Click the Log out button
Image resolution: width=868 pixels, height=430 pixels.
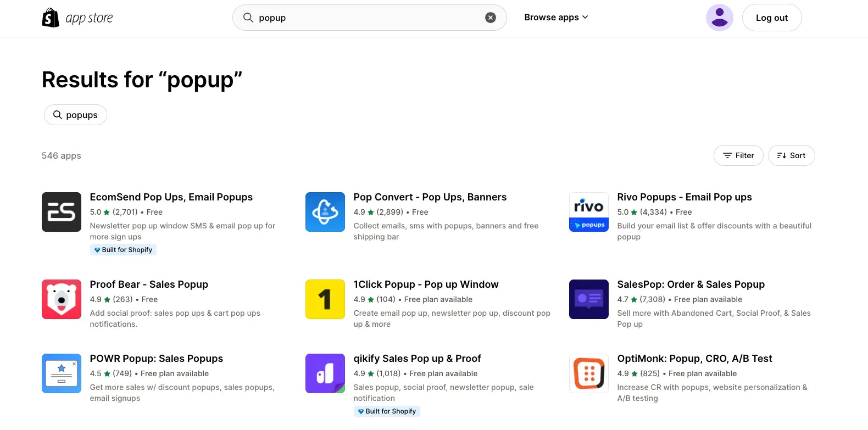coord(771,18)
